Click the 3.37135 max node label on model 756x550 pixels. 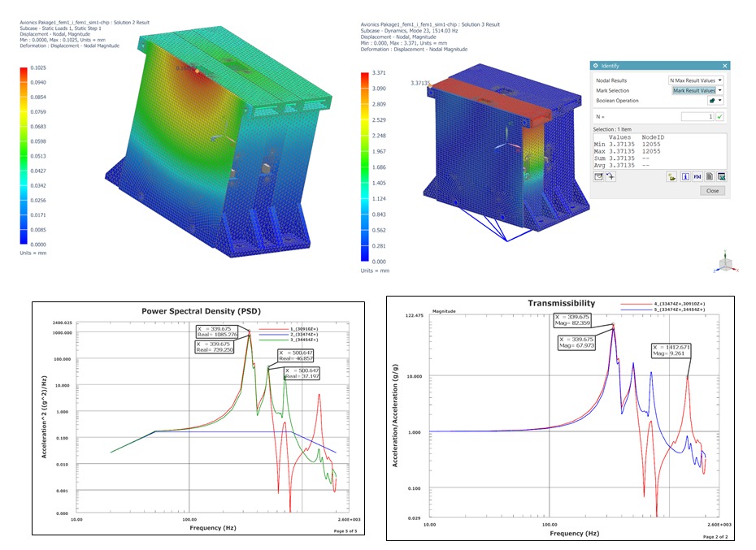pyautogui.click(x=420, y=83)
